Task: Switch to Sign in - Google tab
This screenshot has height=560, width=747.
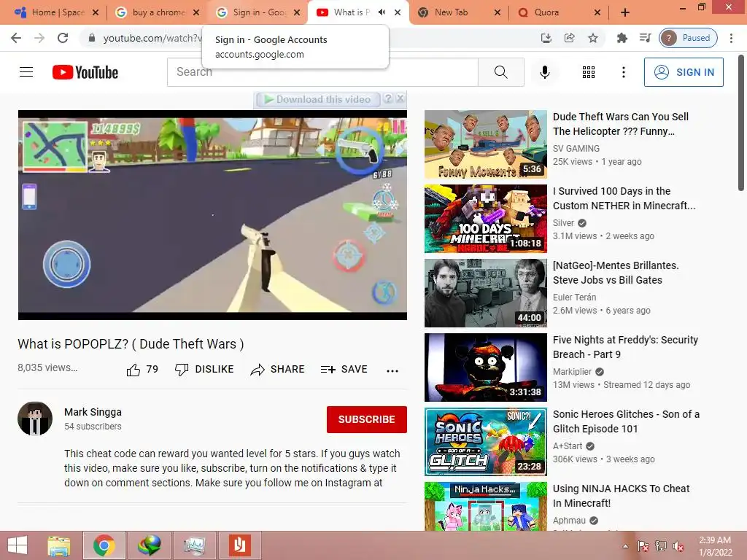Action: [x=258, y=12]
